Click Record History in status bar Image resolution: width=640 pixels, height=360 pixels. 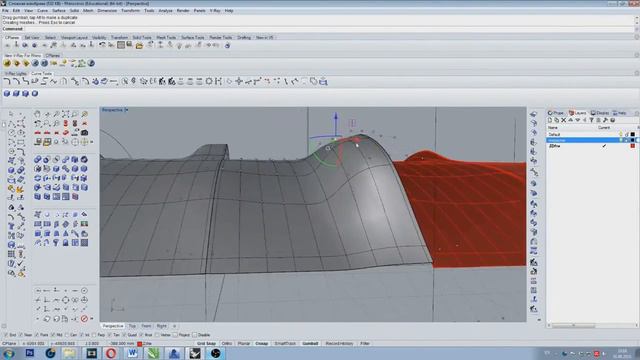pyautogui.click(x=339, y=344)
